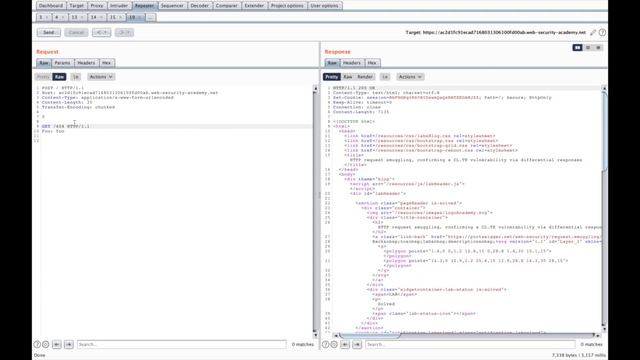Open Response Actions dropdown

(x=410, y=77)
